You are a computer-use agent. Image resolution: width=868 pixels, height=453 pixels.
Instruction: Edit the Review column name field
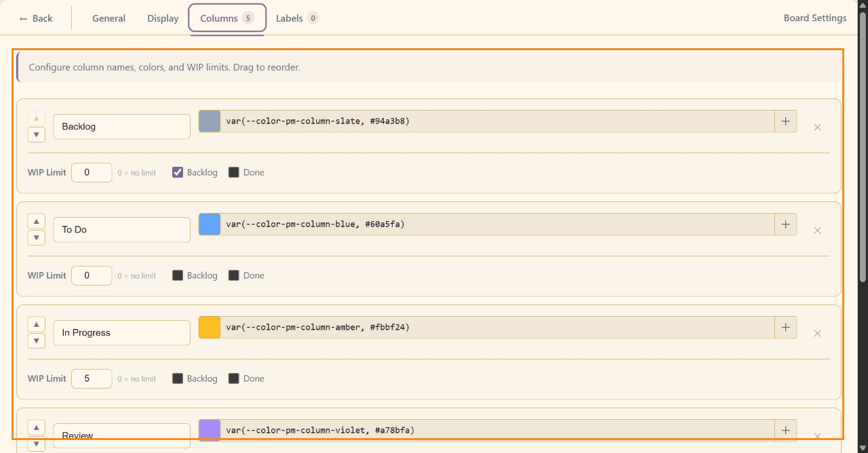pos(122,436)
